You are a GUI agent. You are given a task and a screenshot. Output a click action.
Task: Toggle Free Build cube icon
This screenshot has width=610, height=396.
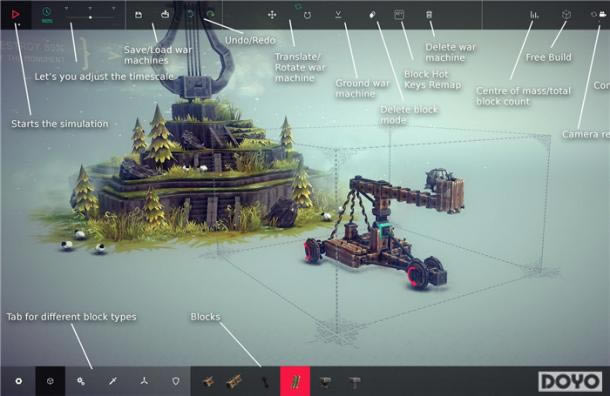(566, 15)
